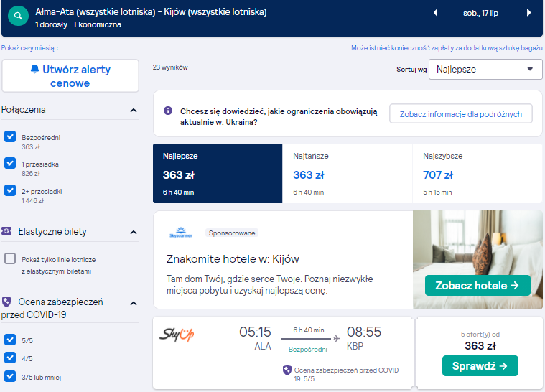Uncheck the 1 przesiadka checkbox
This screenshot has height=392, width=545.
click(10, 163)
